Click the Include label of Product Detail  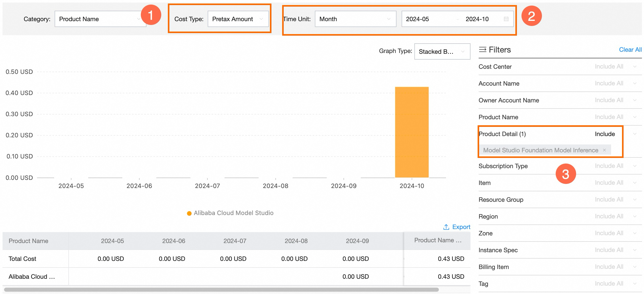pos(605,134)
